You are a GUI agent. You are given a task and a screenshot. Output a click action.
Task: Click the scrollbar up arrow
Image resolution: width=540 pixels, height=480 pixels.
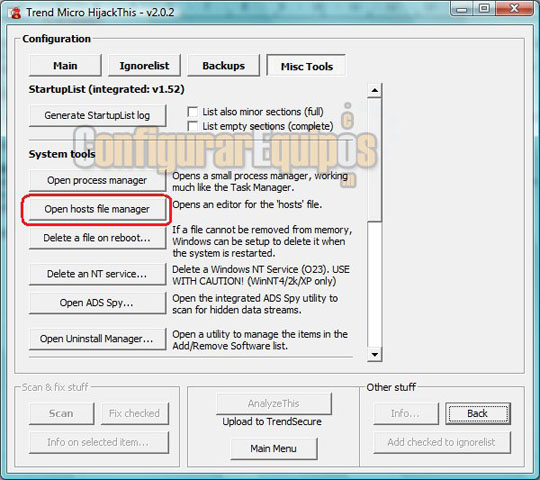(x=374, y=91)
